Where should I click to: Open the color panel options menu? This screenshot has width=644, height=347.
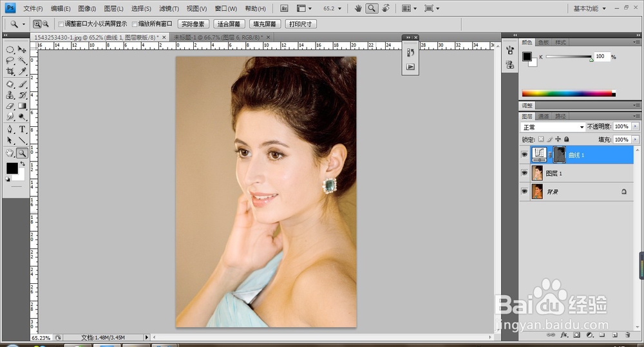pyautogui.click(x=637, y=42)
